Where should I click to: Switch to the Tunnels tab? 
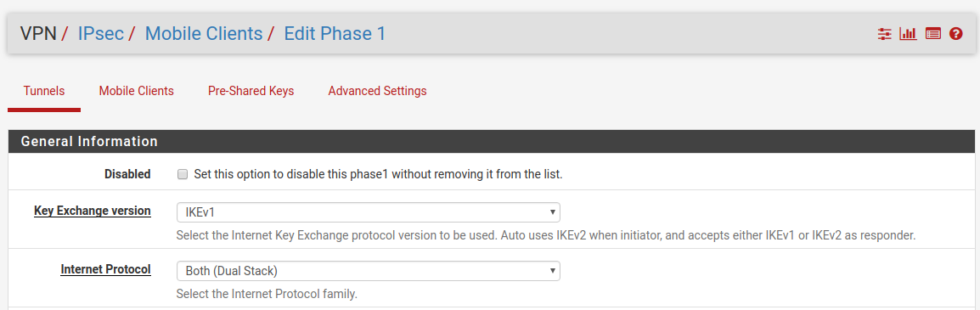[44, 91]
